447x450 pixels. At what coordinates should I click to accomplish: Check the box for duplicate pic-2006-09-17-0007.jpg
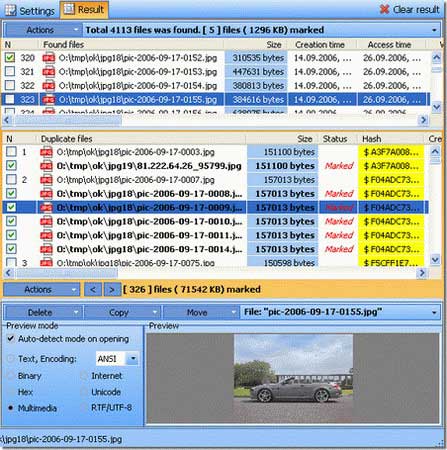[11, 179]
